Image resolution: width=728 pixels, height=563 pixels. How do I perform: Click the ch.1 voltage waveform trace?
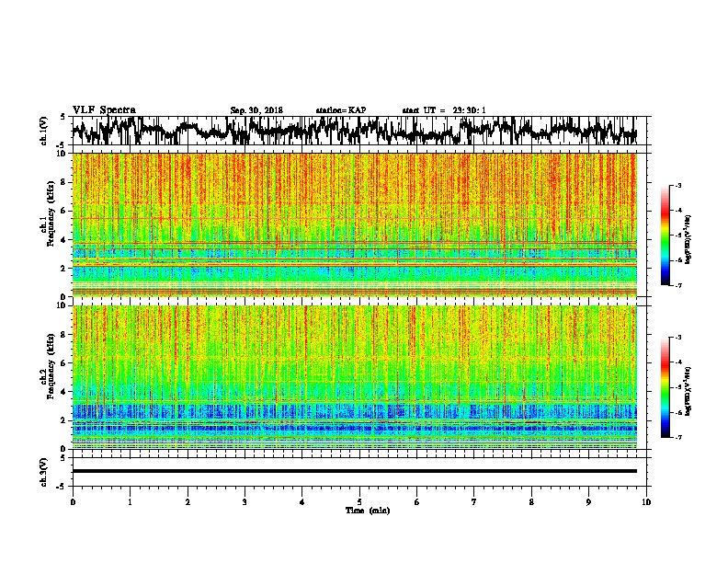click(x=354, y=131)
